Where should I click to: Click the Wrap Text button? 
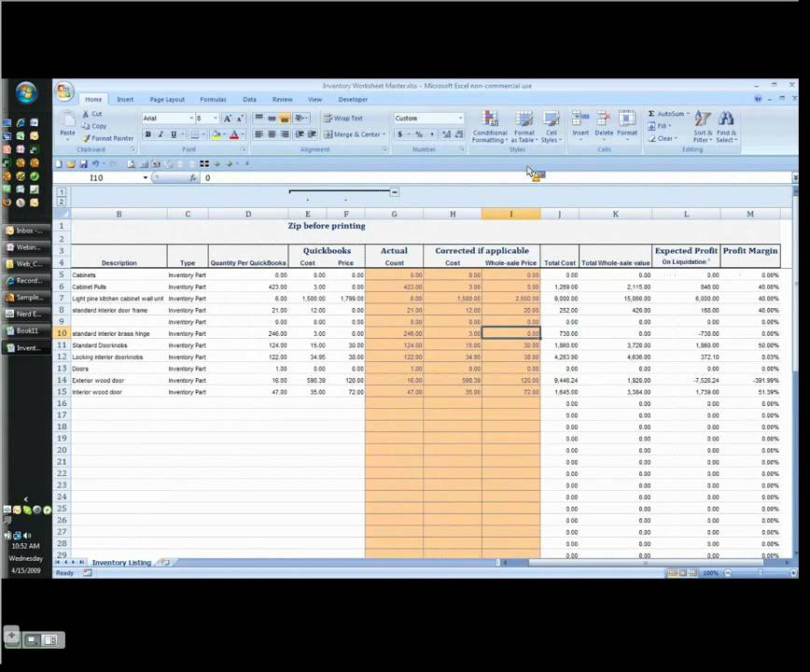343,119
